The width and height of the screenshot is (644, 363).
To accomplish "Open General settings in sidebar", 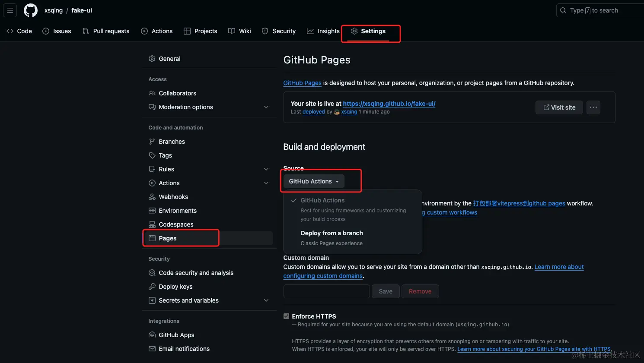I will tap(209, 59).
